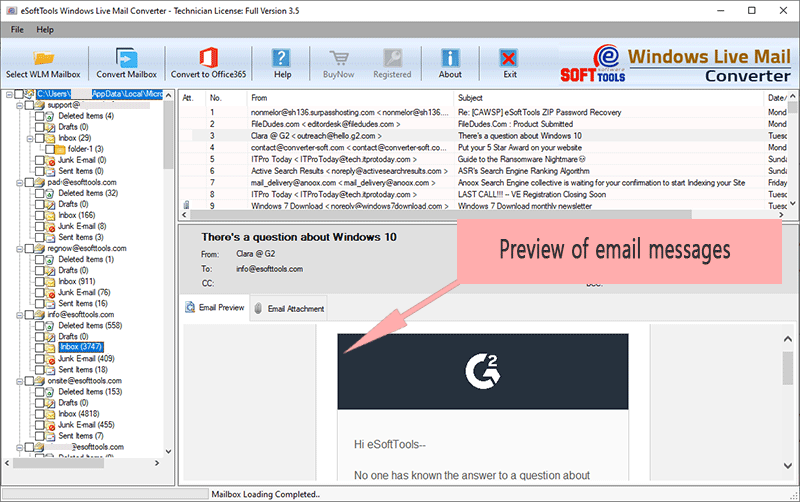The width and height of the screenshot is (800, 502).
Task: Select the FileDudes.com message row
Action: (x=483, y=124)
